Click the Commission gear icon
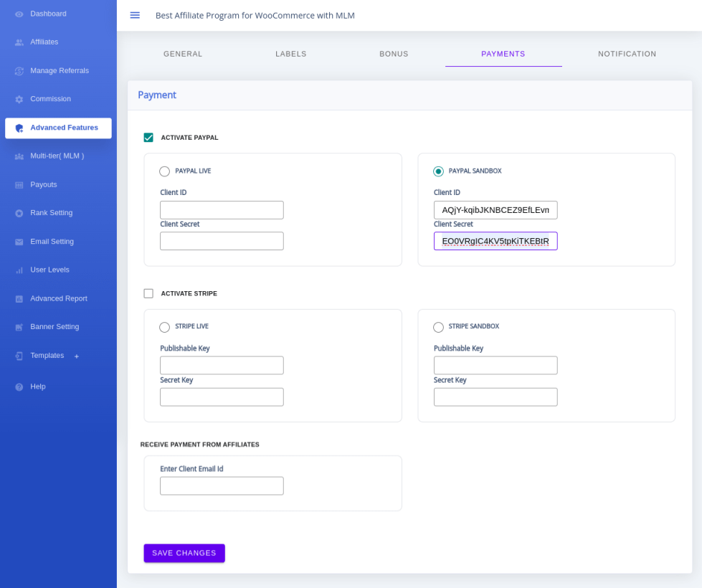Viewport: 702px width, 588px height. 19,100
